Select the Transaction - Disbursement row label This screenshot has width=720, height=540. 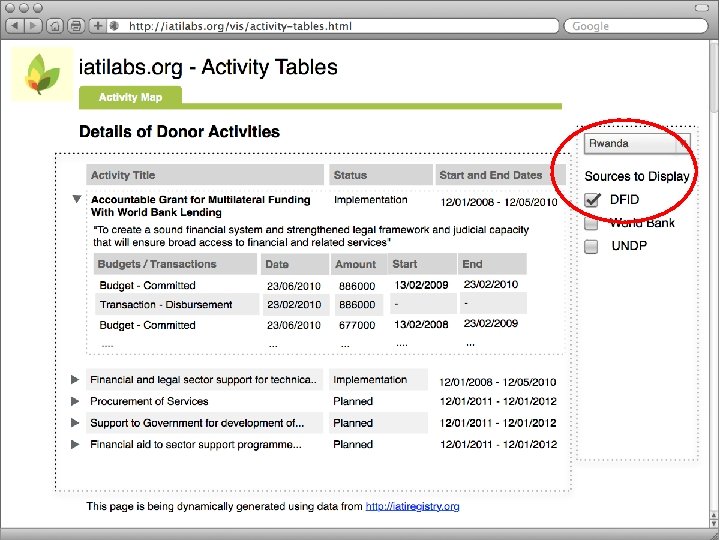click(x=166, y=304)
